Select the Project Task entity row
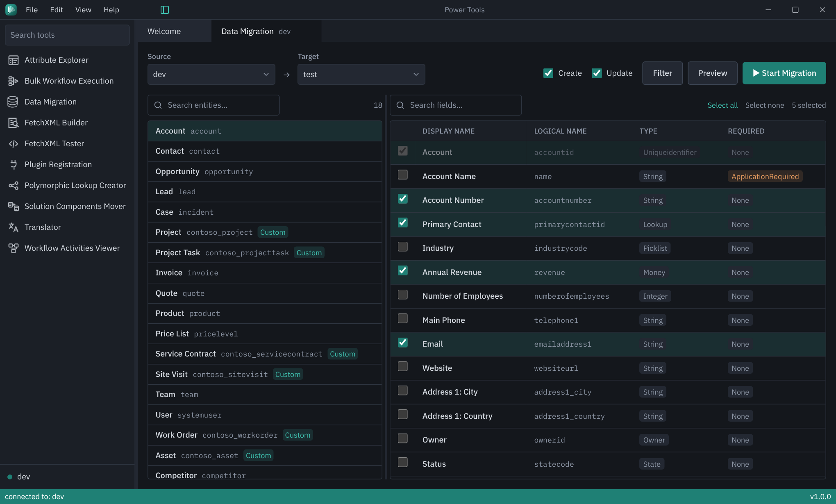This screenshot has height=504, width=836. [265, 253]
